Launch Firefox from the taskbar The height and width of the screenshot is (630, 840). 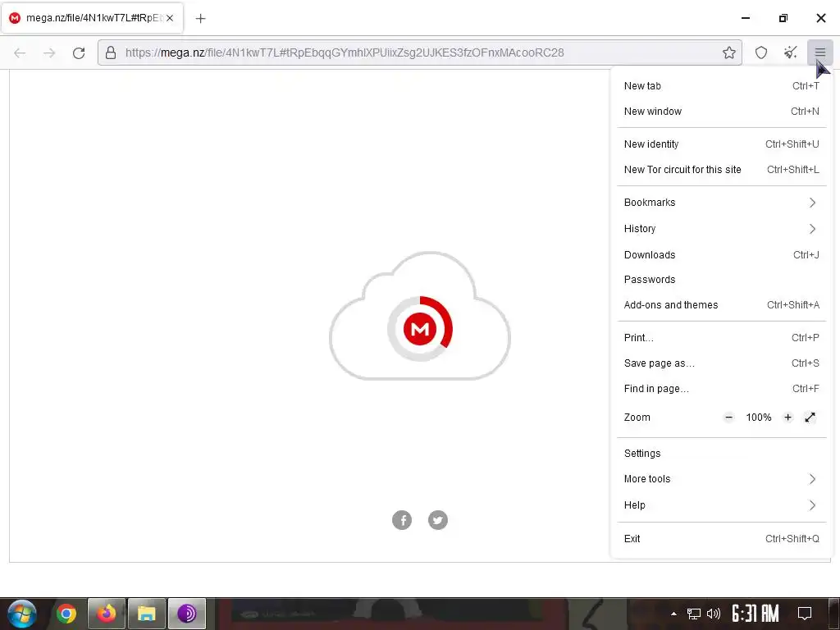pos(107,614)
